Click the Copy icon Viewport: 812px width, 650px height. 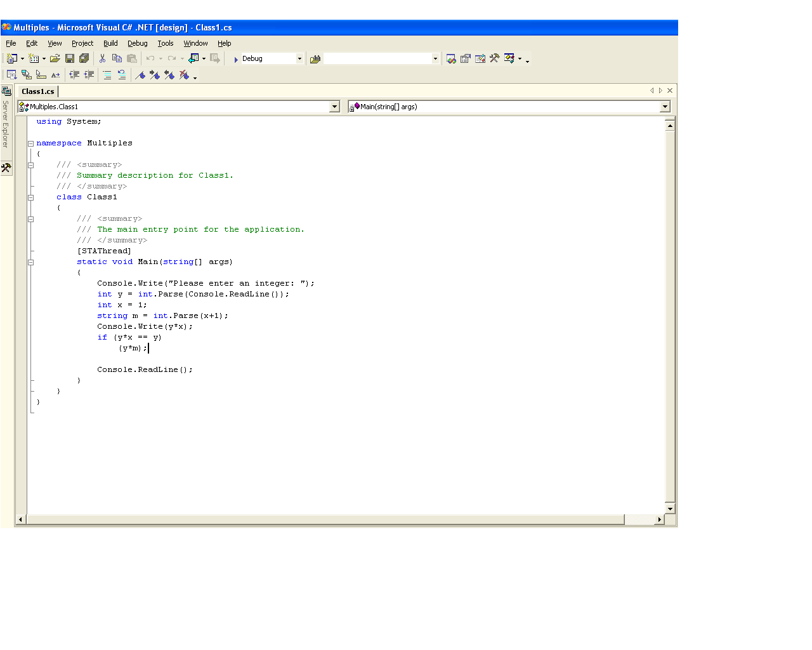[117, 58]
